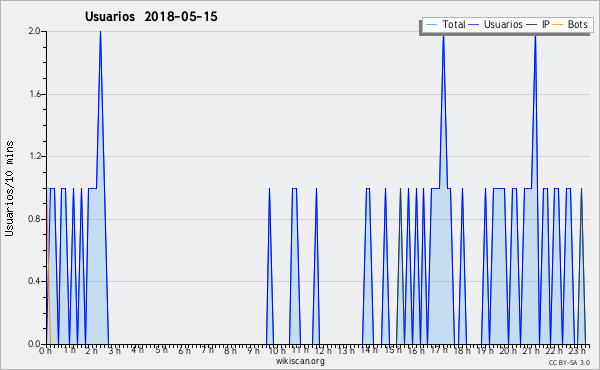
Task: Click the chart title Usuarios 2018-05-15
Action: 151,17
